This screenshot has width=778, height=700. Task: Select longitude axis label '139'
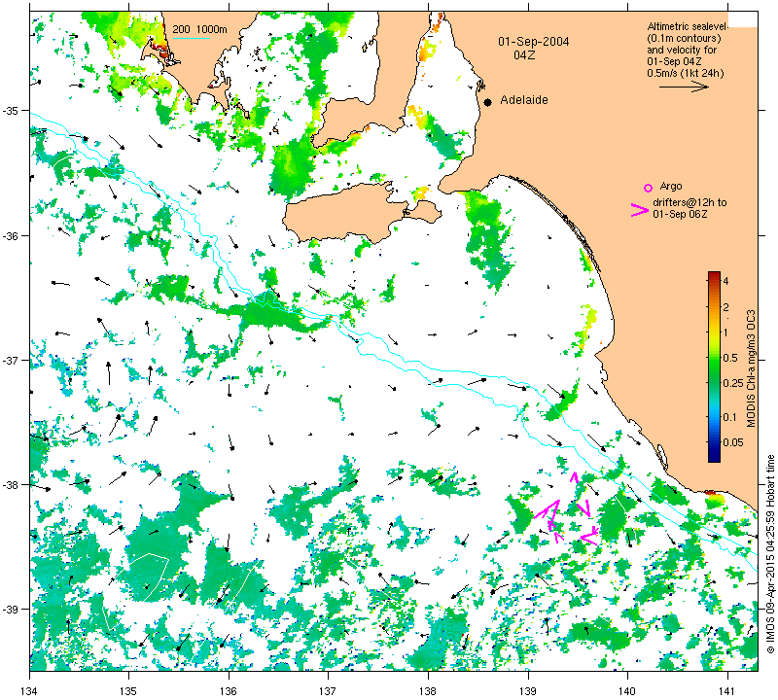click(528, 690)
